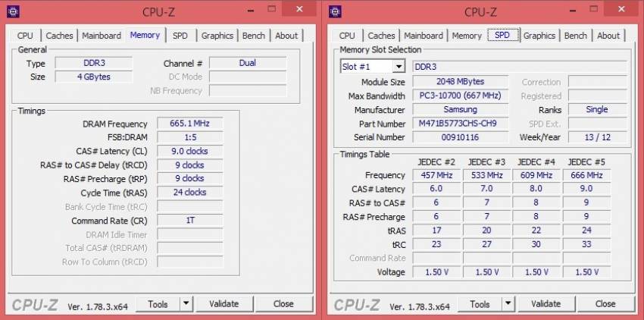Click the SPD slot type field showing DDR3
644x320 pixels.
[x=520, y=67]
